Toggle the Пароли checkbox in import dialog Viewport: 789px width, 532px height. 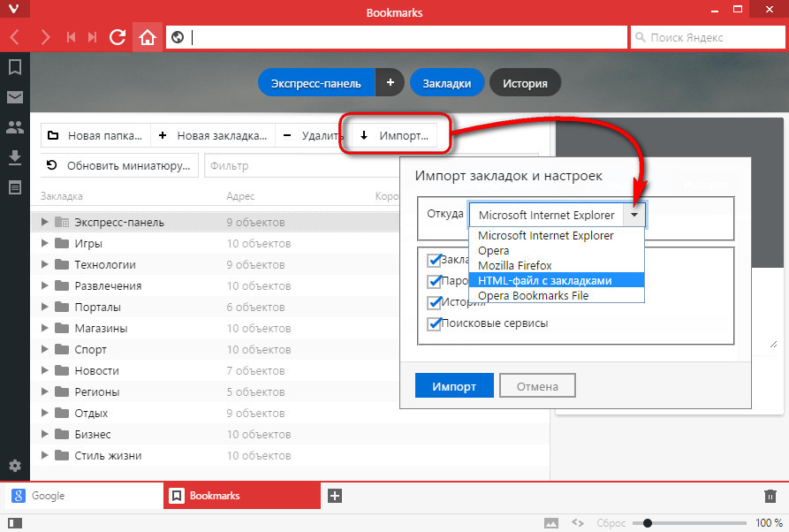pyautogui.click(x=434, y=281)
